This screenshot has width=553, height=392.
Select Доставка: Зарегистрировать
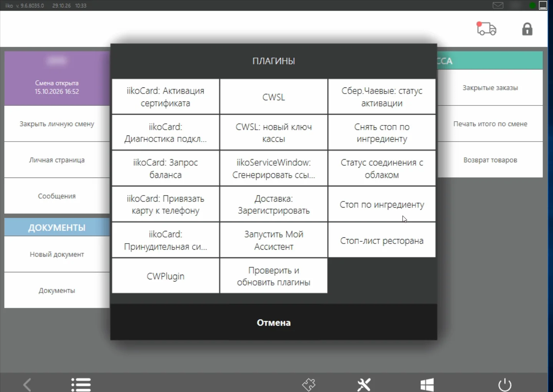click(274, 204)
